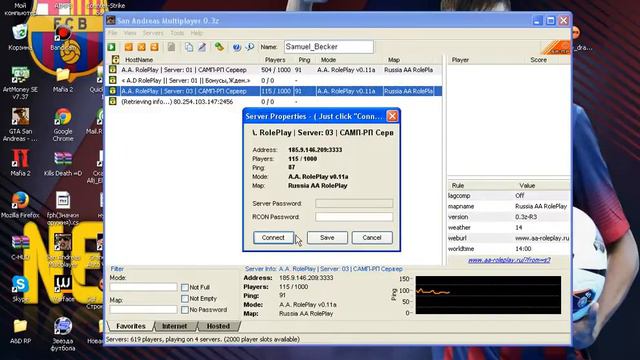Click lock icon of A.A. RolePlay Server 01
Image resolution: width=640 pixels, height=360 pixels.
click(113, 70)
